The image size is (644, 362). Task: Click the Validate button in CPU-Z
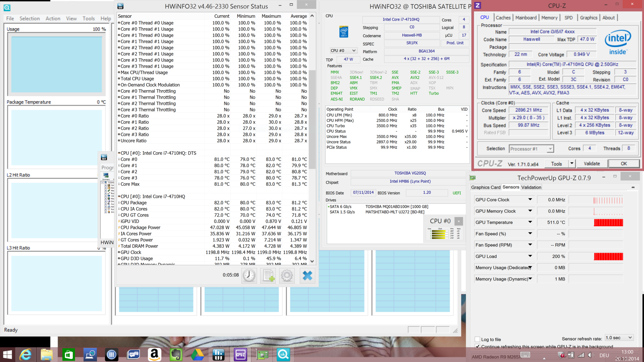click(592, 164)
